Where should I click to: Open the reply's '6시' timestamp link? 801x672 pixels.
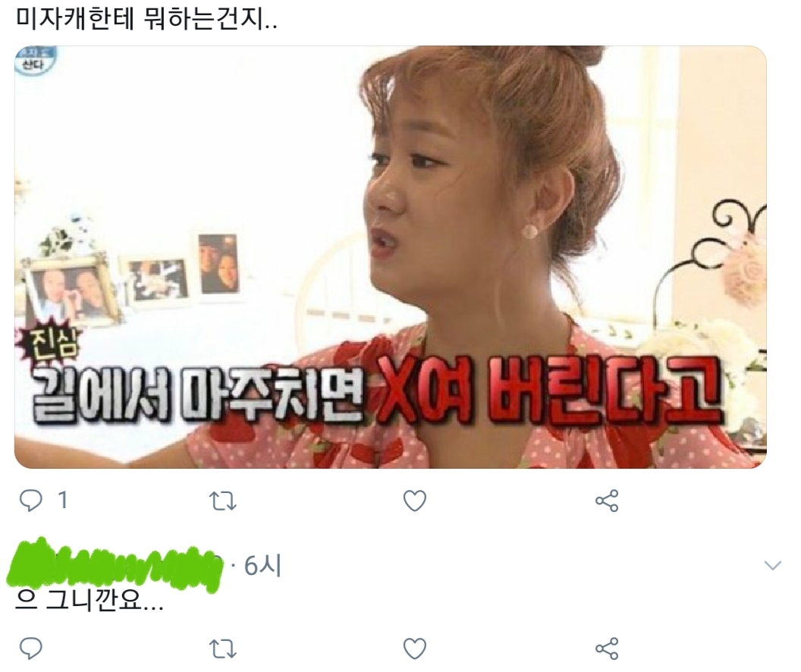click(x=263, y=565)
